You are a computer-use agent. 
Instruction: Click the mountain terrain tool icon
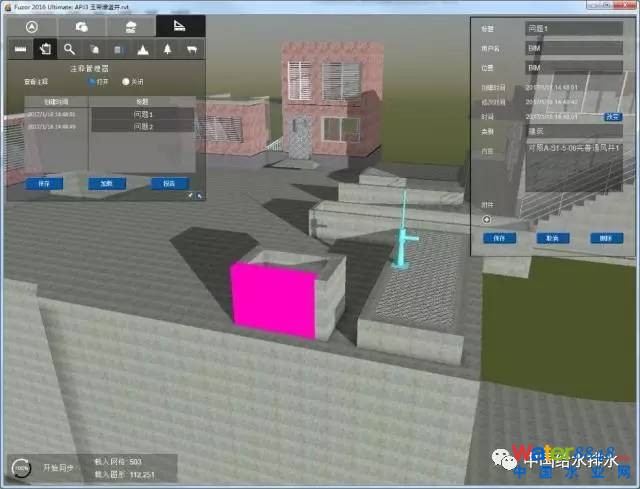coord(142,48)
